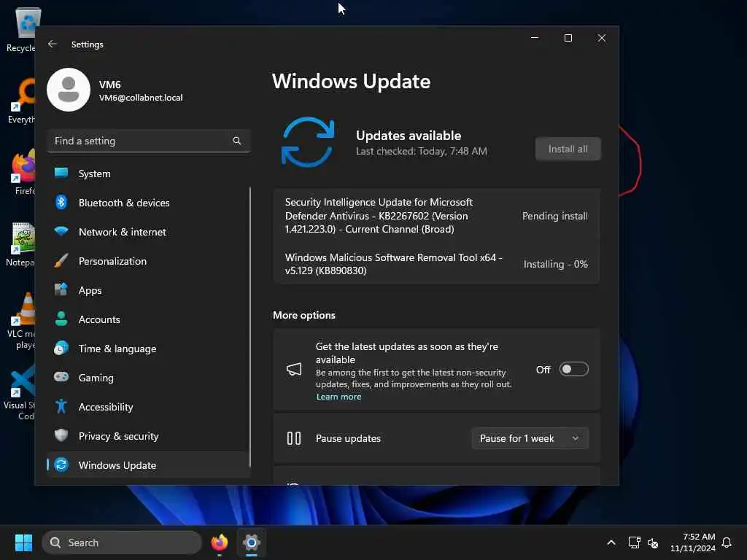Viewport: 747px width, 560px height.
Task: Click the large blue update refresh icon
Action: point(308,142)
